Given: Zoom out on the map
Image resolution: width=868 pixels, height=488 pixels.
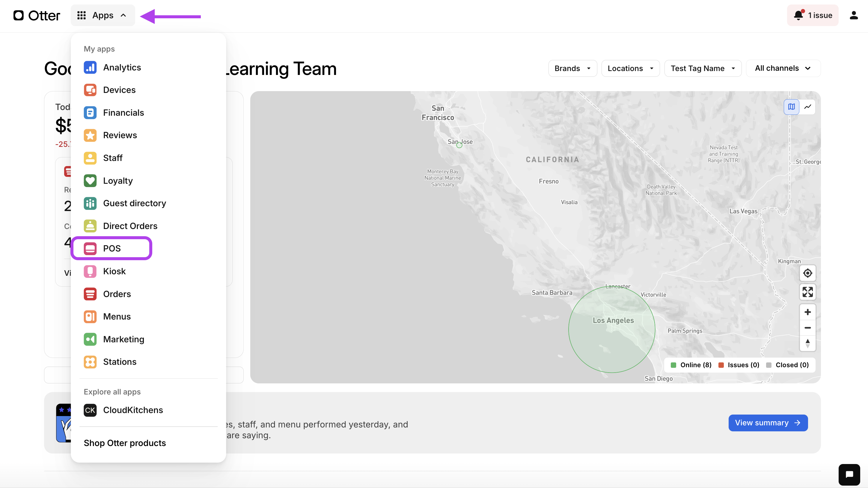Looking at the screenshot, I should [807, 328].
